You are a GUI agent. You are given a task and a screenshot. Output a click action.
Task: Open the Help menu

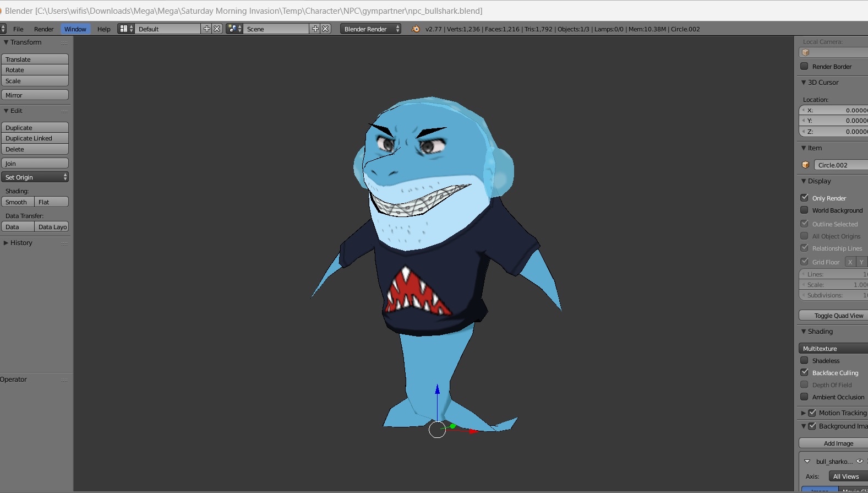[x=104, y=29]
